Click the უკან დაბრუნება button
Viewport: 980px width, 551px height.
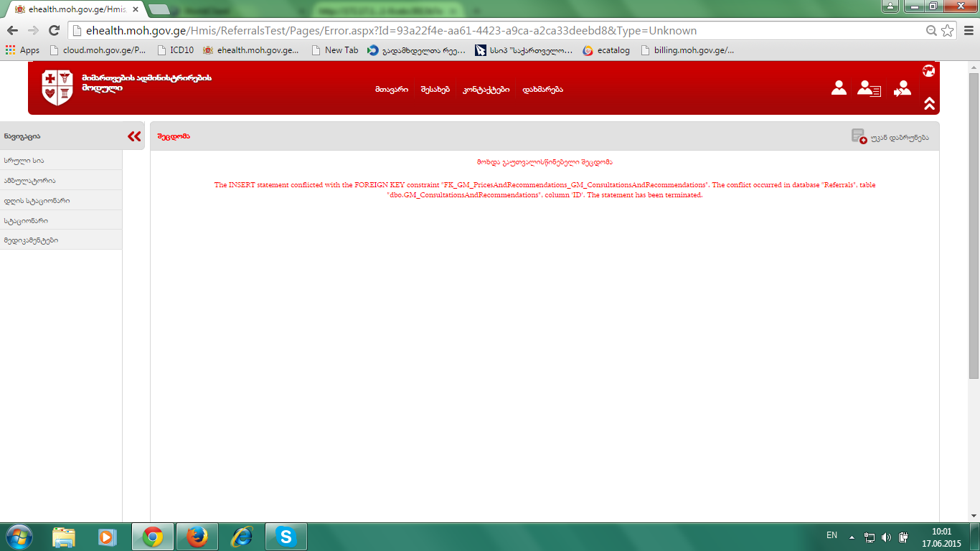[x=890, y=136]
